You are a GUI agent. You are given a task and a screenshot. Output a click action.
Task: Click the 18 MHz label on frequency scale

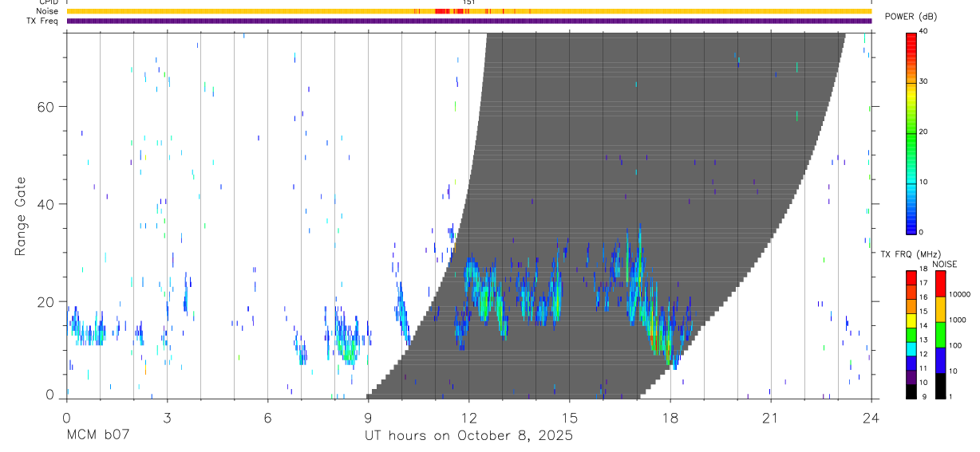coord(924,269)
